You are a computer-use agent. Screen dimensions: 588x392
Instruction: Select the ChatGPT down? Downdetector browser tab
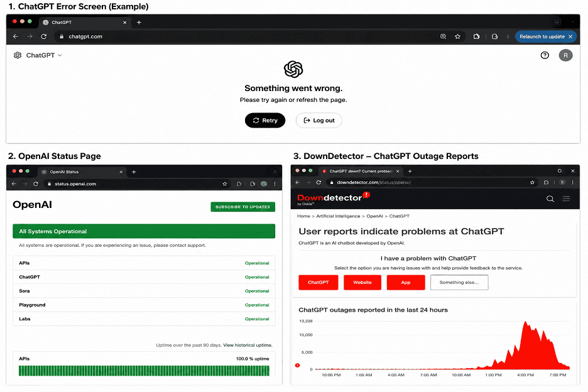coord(360,171)
